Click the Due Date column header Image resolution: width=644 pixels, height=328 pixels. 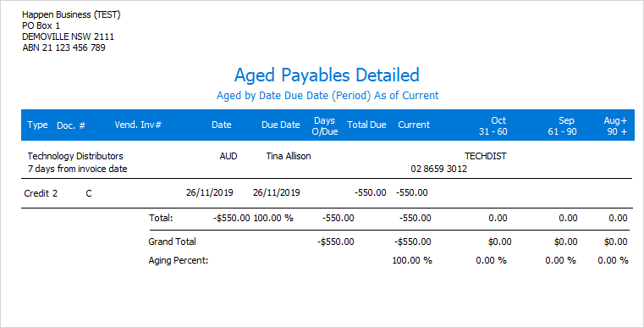point(280,125)
